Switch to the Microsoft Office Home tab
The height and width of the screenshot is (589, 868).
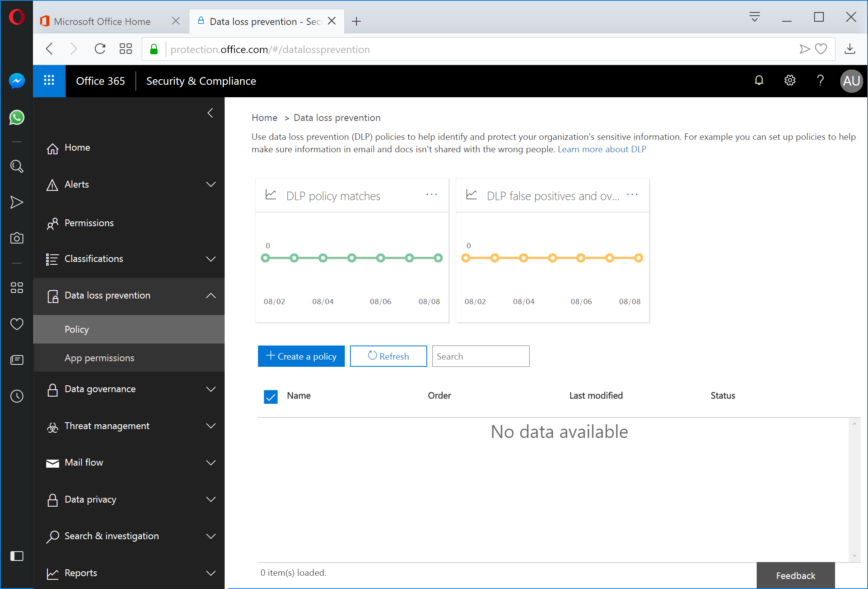(102, 21)
